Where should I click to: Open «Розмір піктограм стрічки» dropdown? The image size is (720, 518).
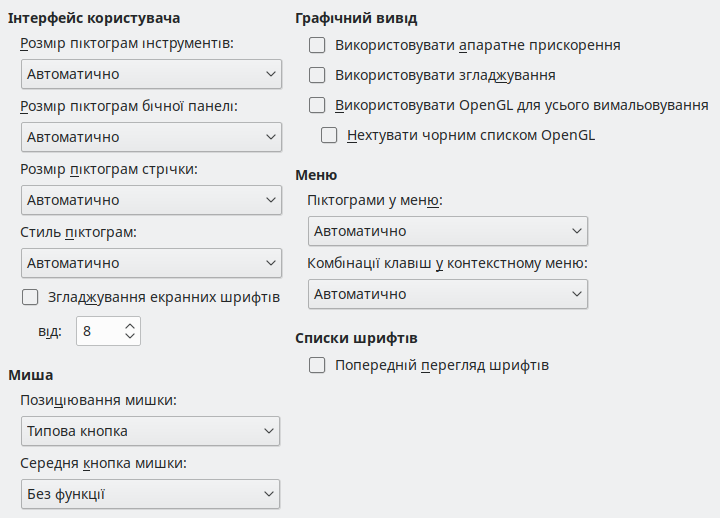pos(151,200)
